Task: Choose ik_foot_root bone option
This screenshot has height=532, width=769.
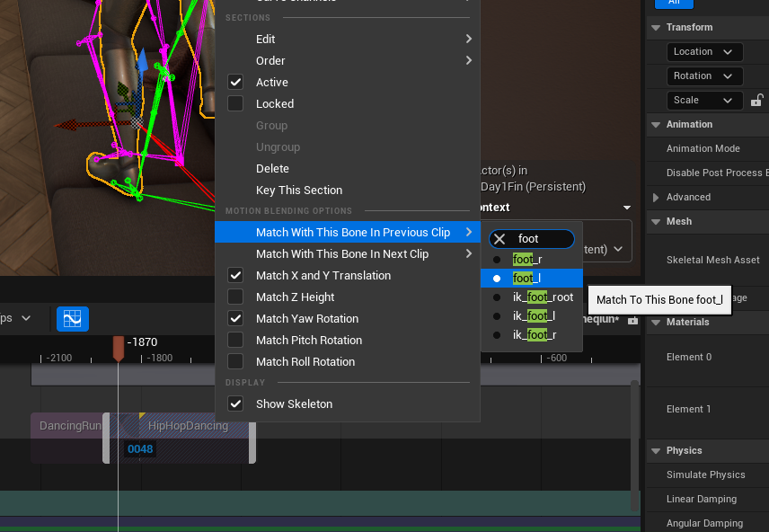Action: [531, 297]
